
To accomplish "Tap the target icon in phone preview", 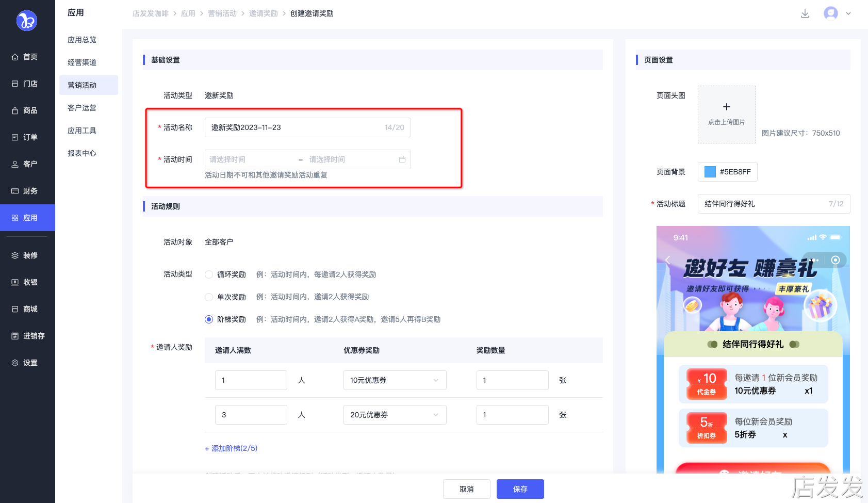I will [836, 260].
